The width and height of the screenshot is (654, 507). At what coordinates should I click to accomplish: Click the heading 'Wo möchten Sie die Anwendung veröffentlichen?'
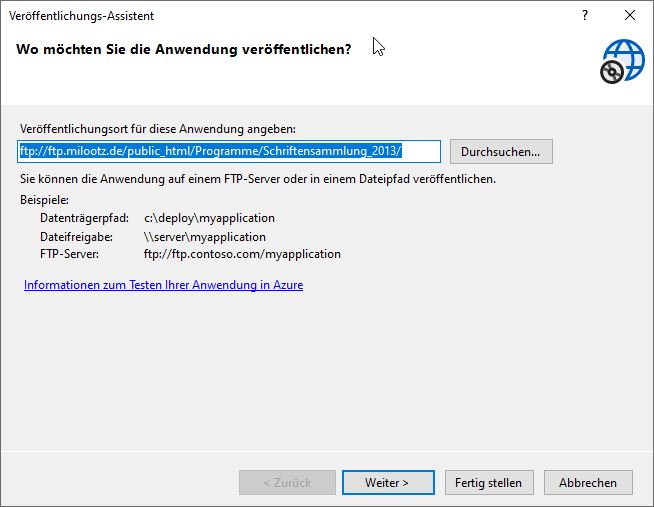(x=184, y=49)
